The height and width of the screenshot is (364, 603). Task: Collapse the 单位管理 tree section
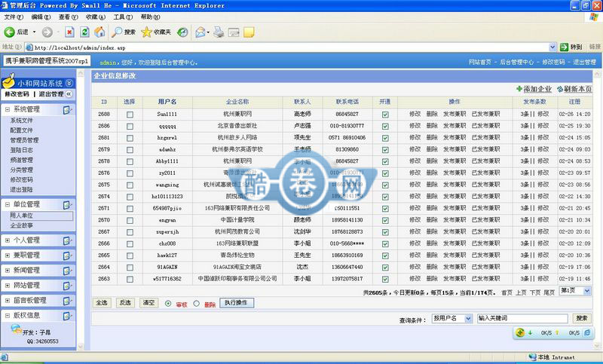click(8, 204)
